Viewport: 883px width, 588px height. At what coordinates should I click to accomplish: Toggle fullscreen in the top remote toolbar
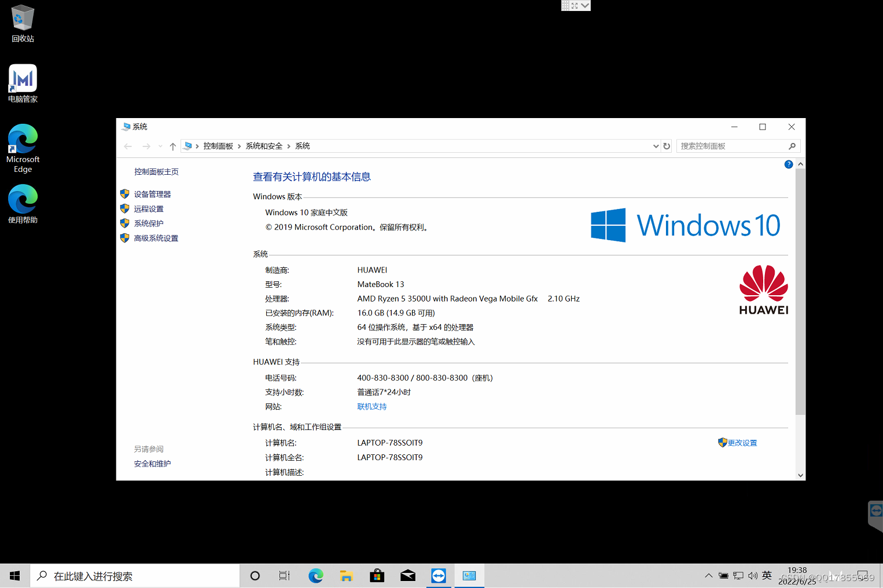pyautogui.click(x=575, y=5)
